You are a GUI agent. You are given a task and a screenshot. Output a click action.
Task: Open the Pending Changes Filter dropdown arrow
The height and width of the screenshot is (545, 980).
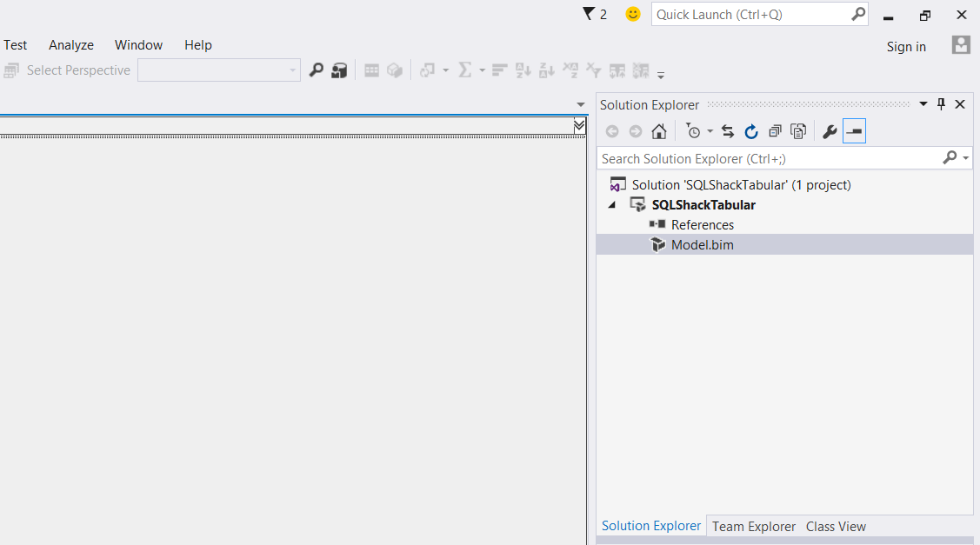pyautogui.click(x=710, y=131)
